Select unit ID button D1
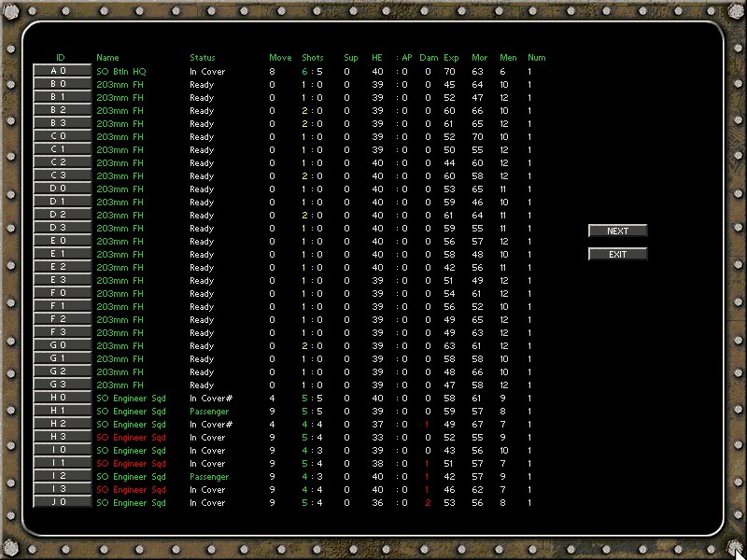The height and width of the screenshot is (560, 747). (x=62, y=202)
